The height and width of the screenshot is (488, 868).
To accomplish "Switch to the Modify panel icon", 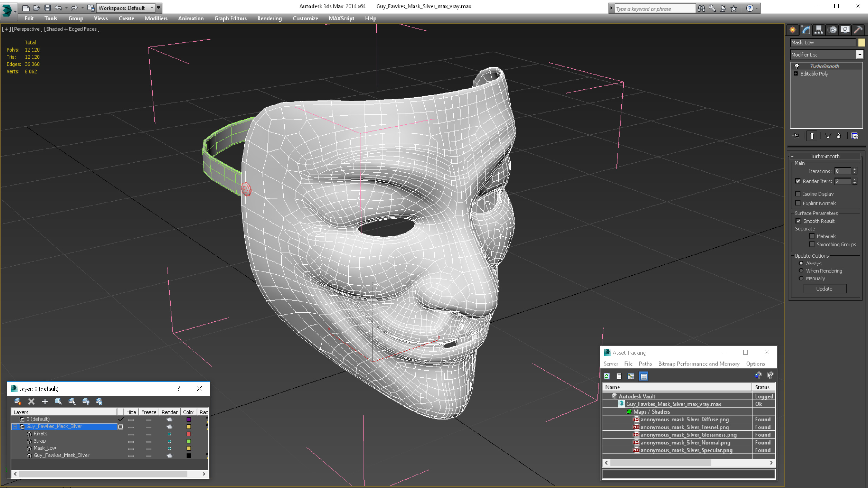I will (806, 30).
